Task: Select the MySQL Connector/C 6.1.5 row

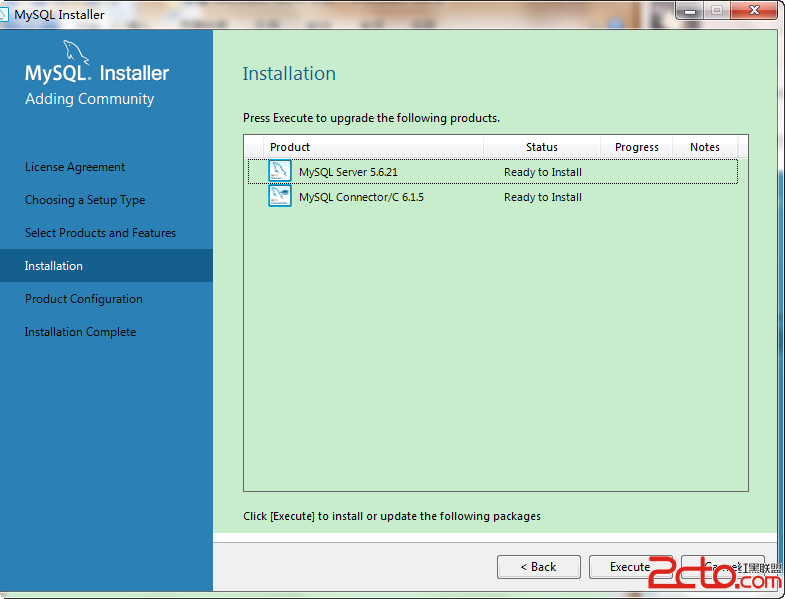Action: click(x=493, y=197)
